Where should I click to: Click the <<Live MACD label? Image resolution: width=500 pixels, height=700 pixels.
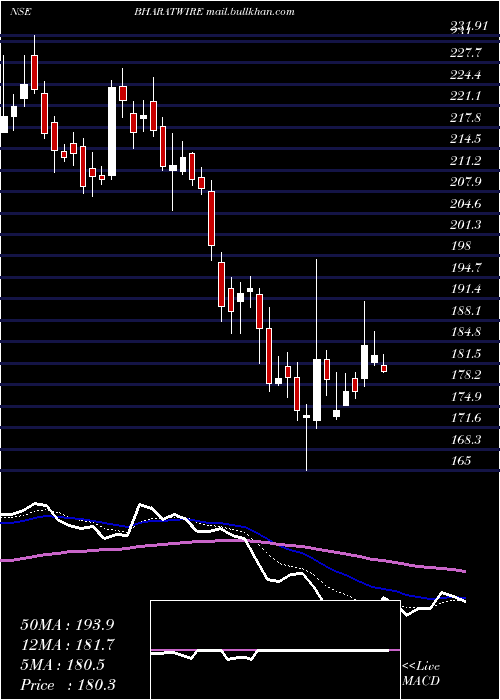[x=421, y=674]
